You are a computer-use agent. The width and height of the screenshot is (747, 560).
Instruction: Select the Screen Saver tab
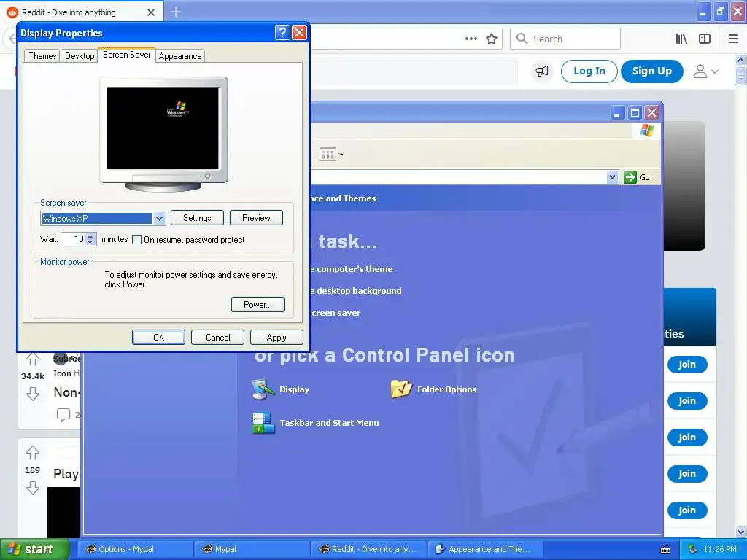(126, 55)
